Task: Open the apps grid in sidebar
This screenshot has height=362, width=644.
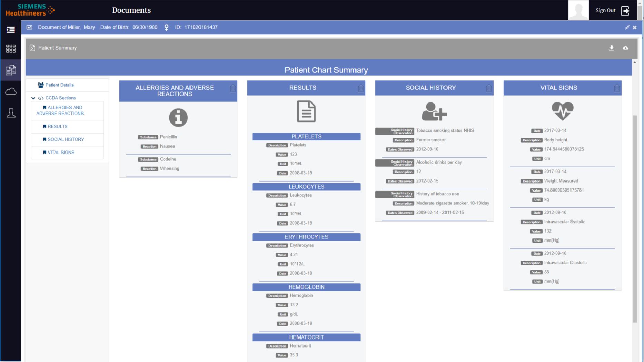Action: click(x=11, y=49)
